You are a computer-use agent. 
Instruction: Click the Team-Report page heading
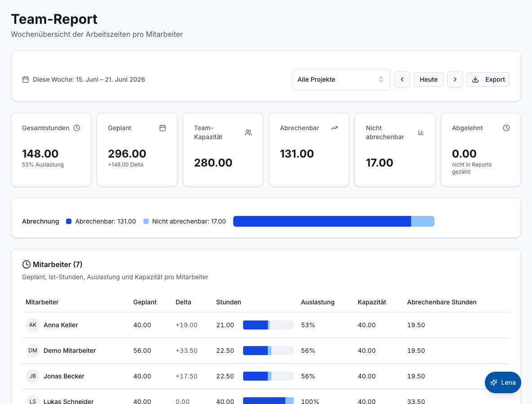coord(54,19)
